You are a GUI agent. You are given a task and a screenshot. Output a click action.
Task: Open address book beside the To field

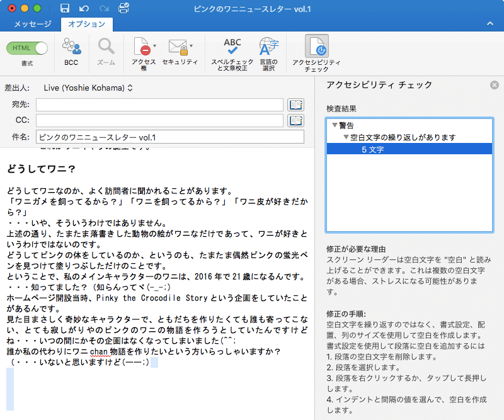(x=295, y=105)
